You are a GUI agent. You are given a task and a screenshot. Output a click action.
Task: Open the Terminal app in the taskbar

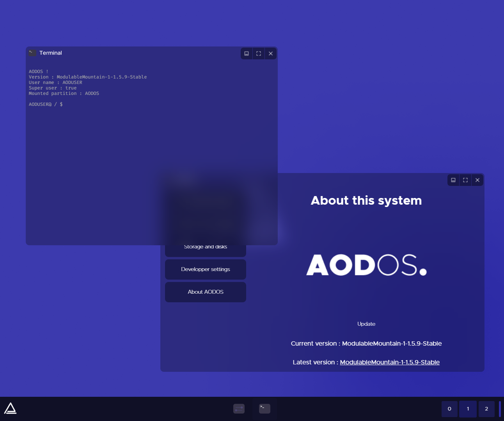(264, 409)
